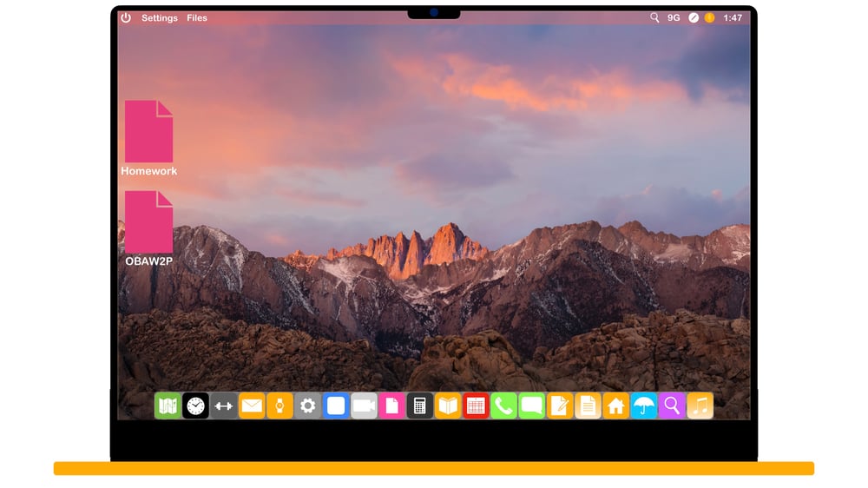Open the orange Watch app in the dock

(x=279, y=406)
